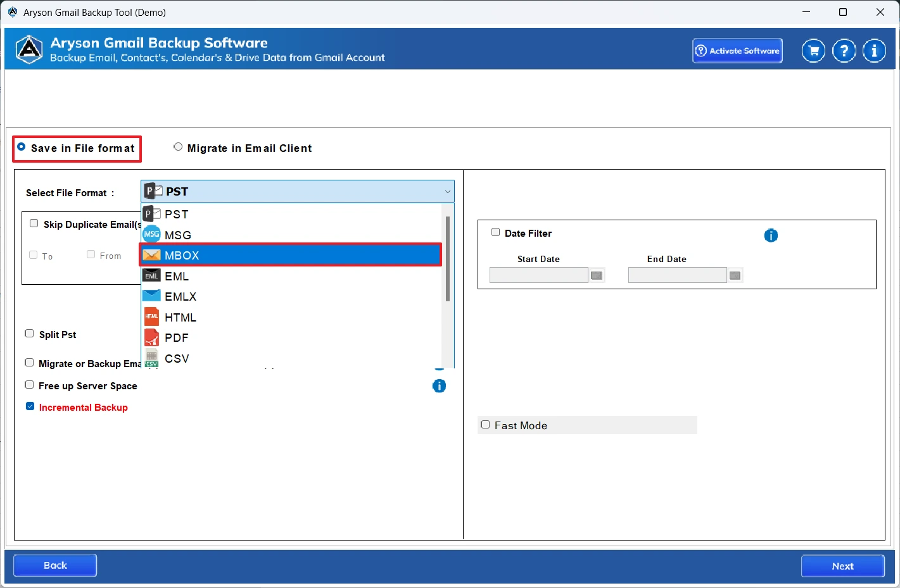The height and width of the screenshot is (588, 900).
Task: Click the End Date input field
Action: pyautogui.click(x=677, y=275)
